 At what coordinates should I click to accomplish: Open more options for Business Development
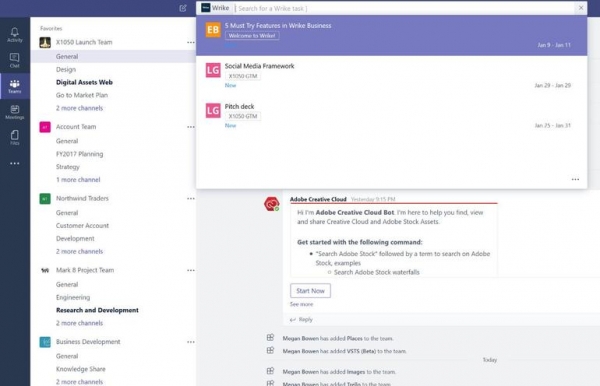[191, 342]
